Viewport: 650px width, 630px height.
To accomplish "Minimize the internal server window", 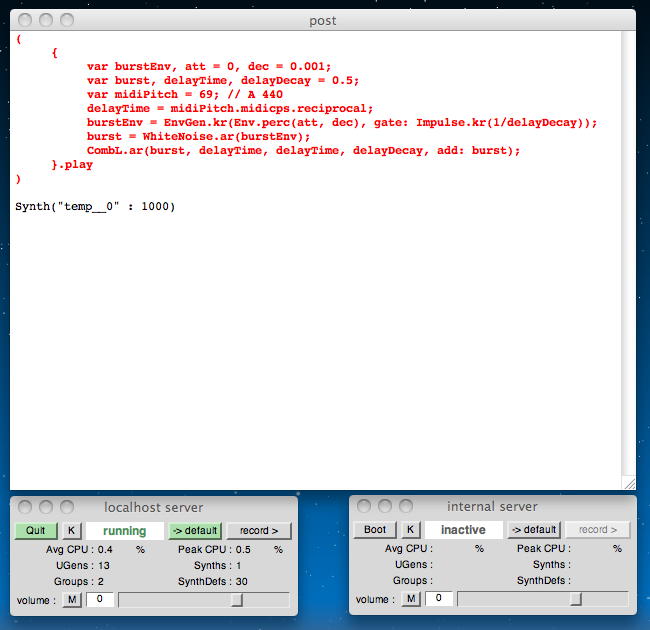I will 385,506.
